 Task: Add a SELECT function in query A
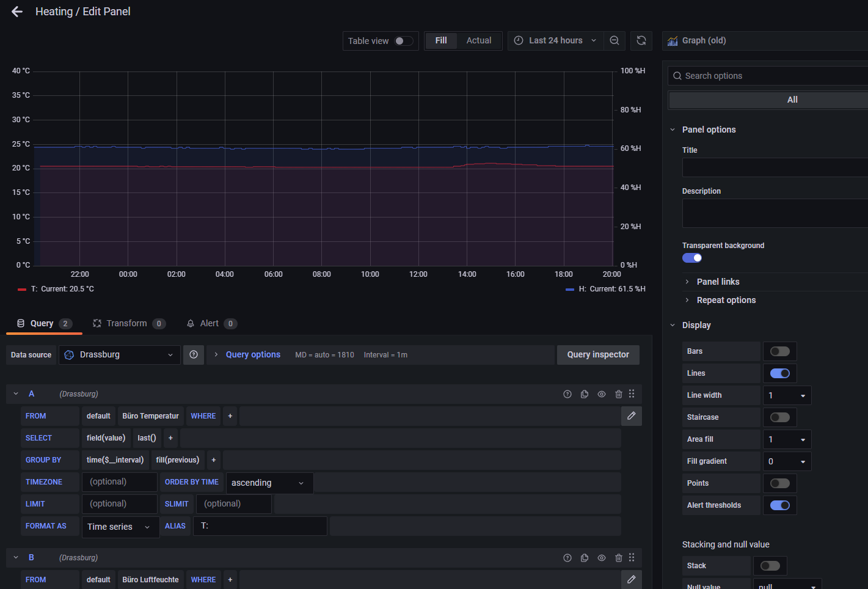(170, 438)
